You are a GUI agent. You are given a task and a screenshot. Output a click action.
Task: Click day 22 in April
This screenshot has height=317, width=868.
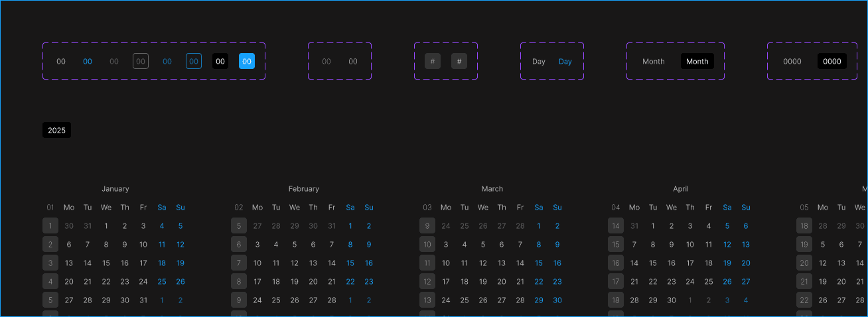[653, 282]
